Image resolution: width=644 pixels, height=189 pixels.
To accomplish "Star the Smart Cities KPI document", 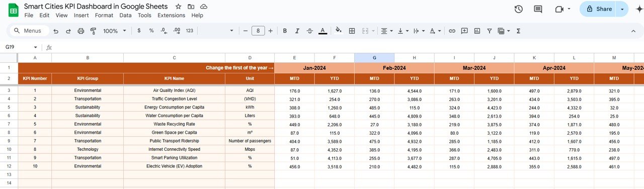I will tap(178, 7).
